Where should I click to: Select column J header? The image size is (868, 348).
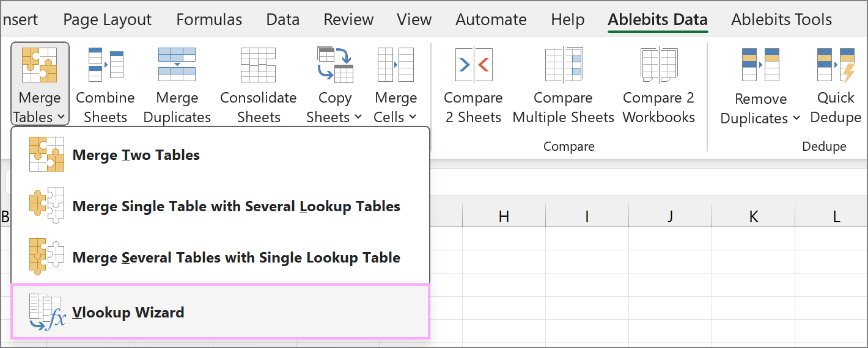click(x=670, y=216)
